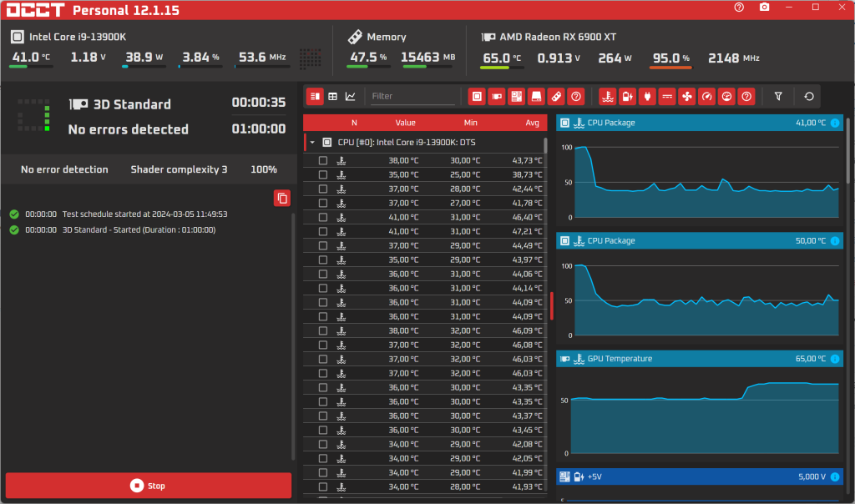Screen dimensions: 855x504
Task: Toggle clock frequency gauge filter
Action: [x=706, y=97]
